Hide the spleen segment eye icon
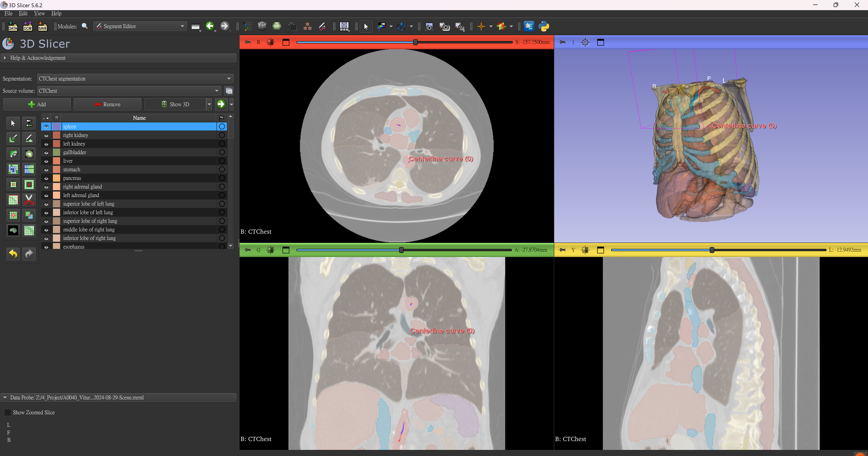 click(x=46, y=127)
